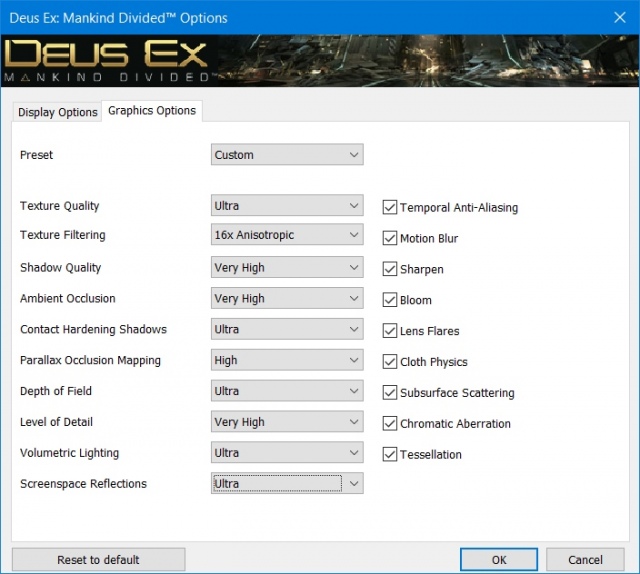640x574 pixels.
Task: Disable Chromatic Aberration checkbox
Action: pos(390,423)
